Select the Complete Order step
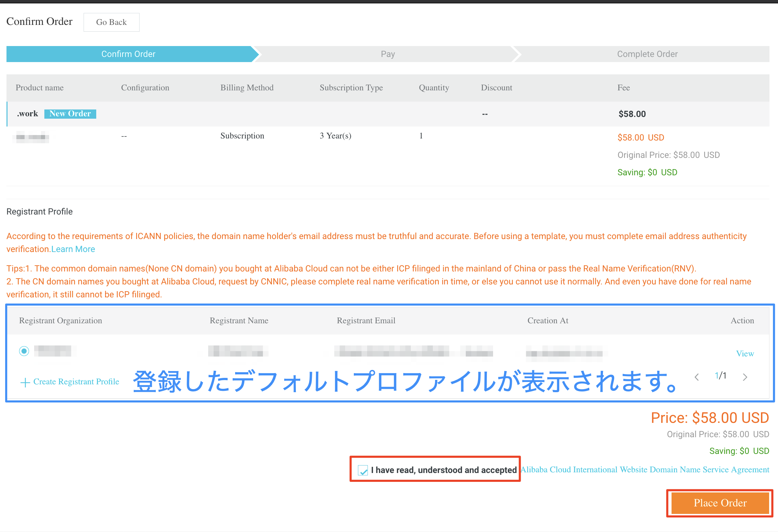Viewport: 778px width, 532px height. (x=647, y=54)
